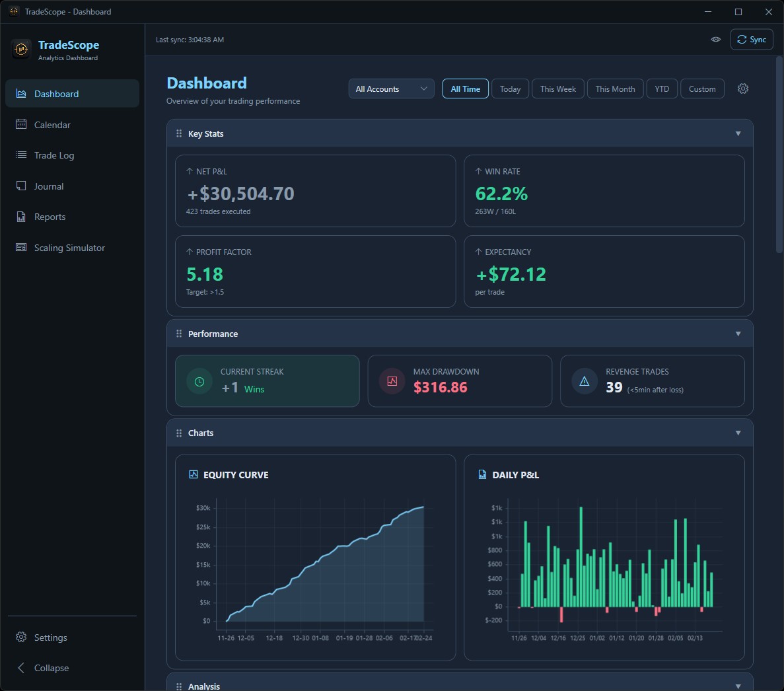Select the Today time filter
This screenshot has width=784, height=691.
click(510, 89)
